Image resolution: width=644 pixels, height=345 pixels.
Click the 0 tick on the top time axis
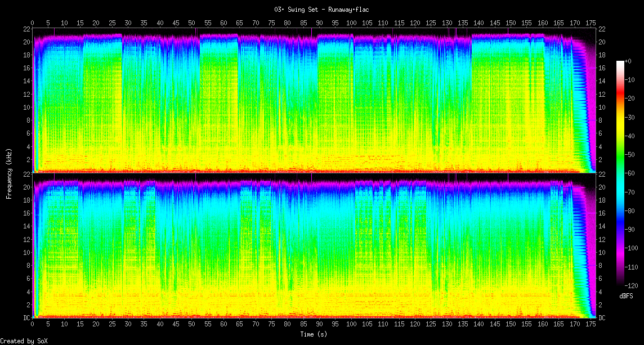[x=33, y=23]
